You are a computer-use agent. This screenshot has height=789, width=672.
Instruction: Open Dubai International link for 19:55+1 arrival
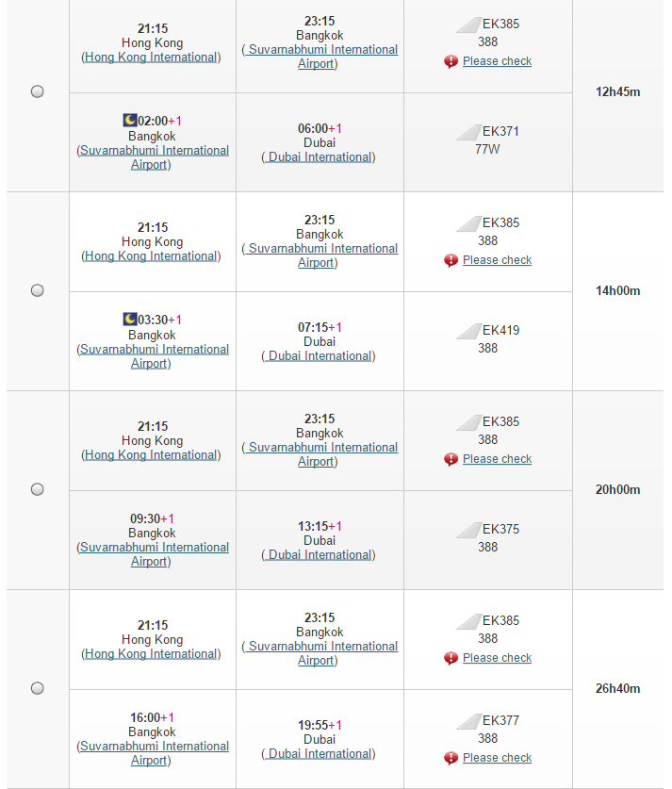click(320, 753)
